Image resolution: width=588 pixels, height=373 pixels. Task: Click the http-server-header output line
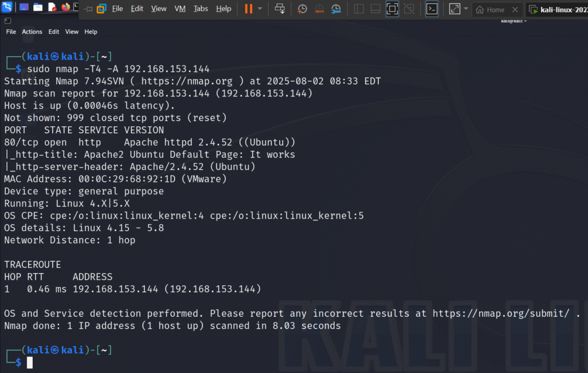pyautogui.click(x=130, y=167)
